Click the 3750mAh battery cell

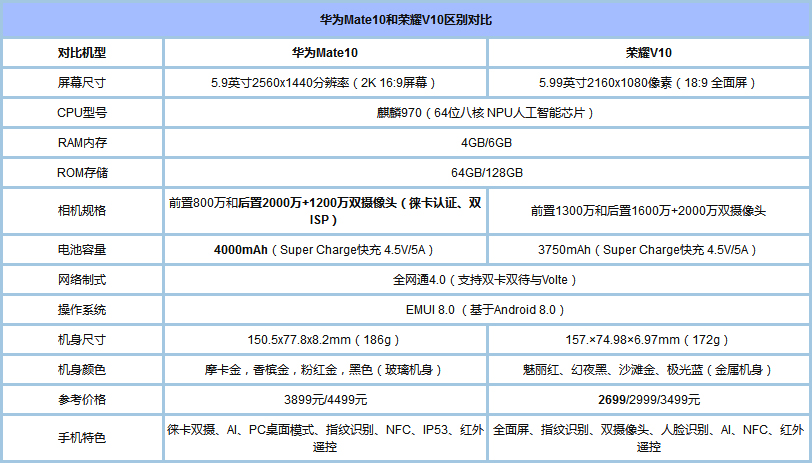[649, 250]
